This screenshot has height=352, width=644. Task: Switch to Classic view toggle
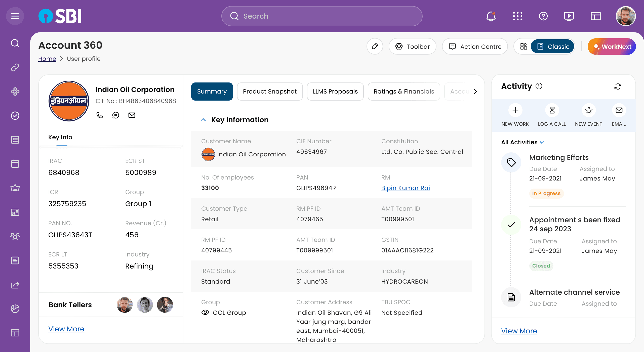[x=553, y=47]
